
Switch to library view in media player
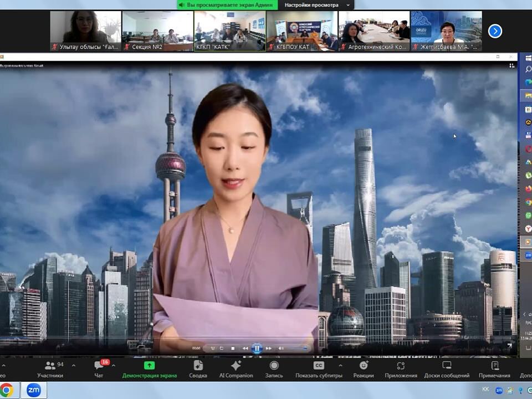[511, 66]
